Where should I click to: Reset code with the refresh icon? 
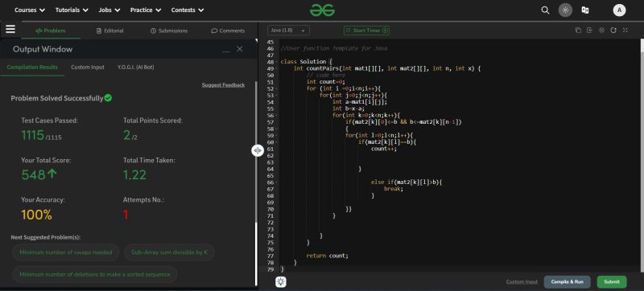[x=613, y=31]
